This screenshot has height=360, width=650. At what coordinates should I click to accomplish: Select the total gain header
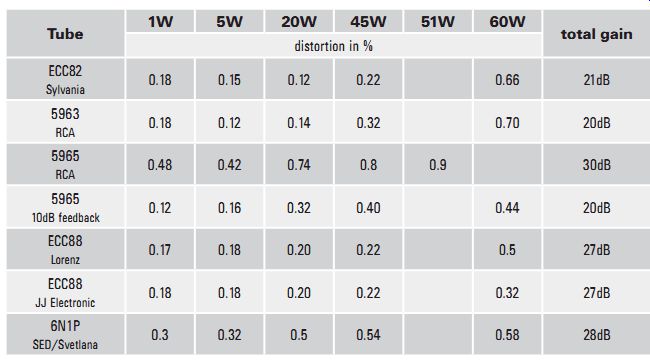[x=597, y=33]
